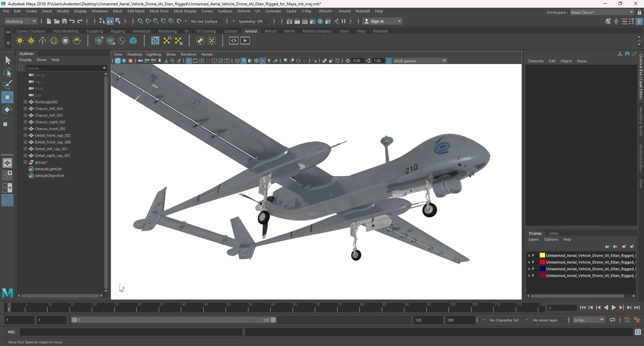Click the Redo arrow icon

(x=80, y=21)
